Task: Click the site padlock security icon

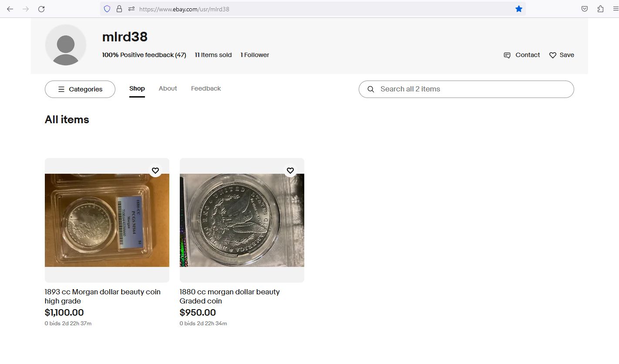Action: (x=119, y=9)
